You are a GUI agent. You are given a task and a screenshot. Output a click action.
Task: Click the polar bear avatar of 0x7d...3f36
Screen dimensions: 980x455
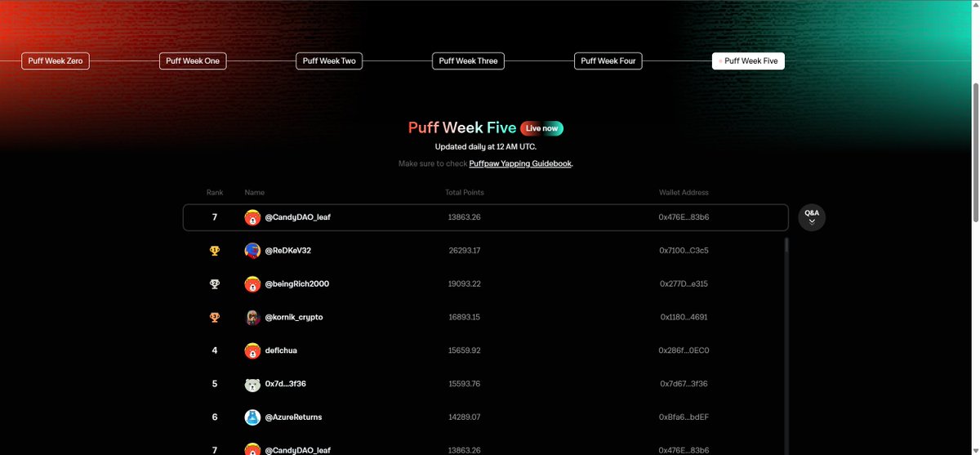click(253, 384)
